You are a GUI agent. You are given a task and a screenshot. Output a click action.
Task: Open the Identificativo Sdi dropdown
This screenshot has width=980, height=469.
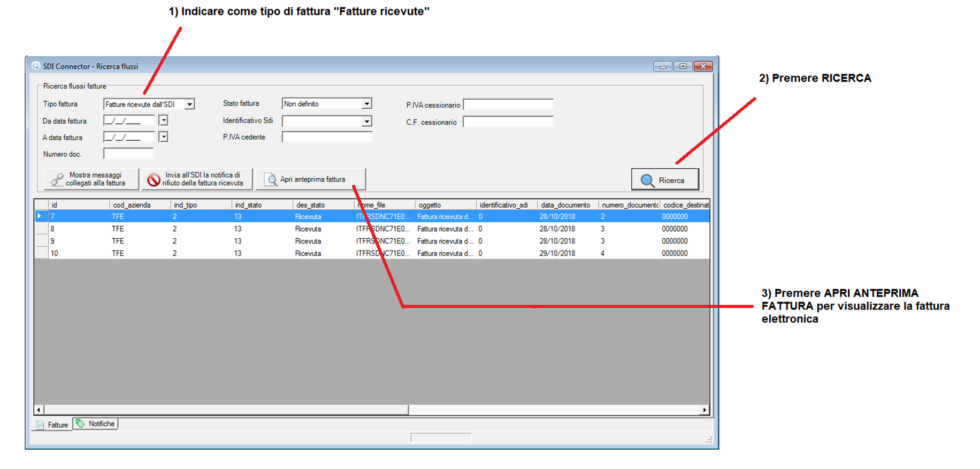(x=366, y=122)
